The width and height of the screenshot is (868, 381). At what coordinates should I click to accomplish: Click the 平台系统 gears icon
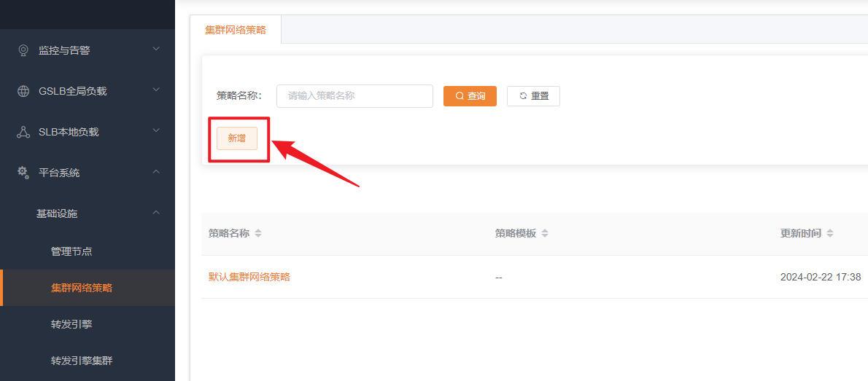coord(23,173)
